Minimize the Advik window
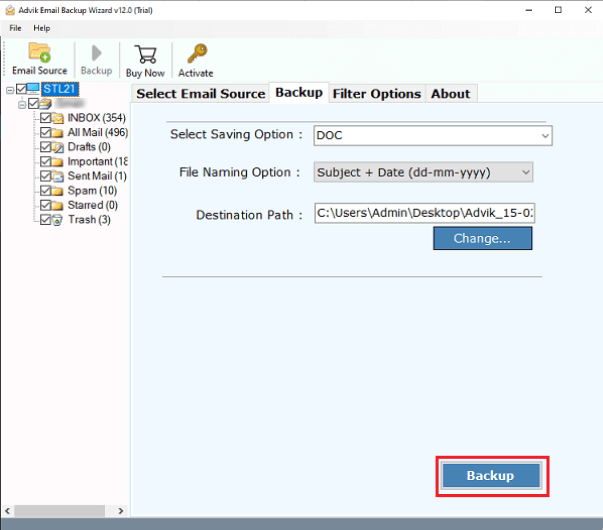603x530 pixels. [529, 10]
